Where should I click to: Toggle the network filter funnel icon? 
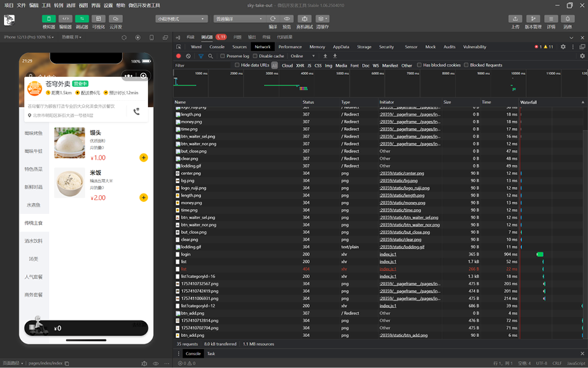(201, 56)
